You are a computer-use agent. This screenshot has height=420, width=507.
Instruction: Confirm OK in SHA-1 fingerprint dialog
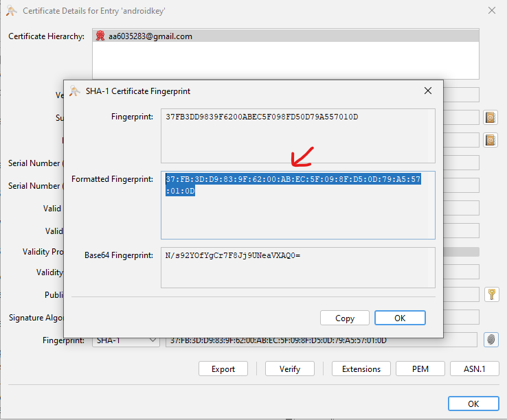[x=400, y=318]
